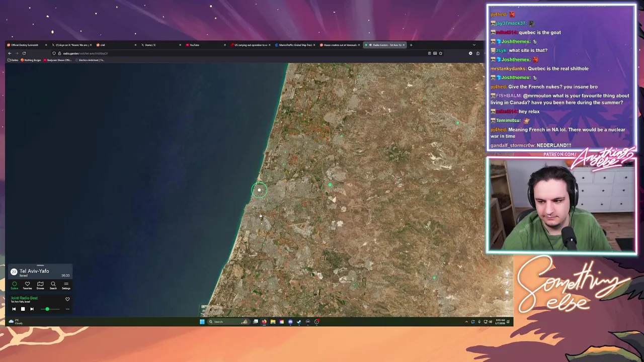The width and height of the screenshot is (644, 362).
Task: Open the Windows Start menu
Action: coord(202,322)
